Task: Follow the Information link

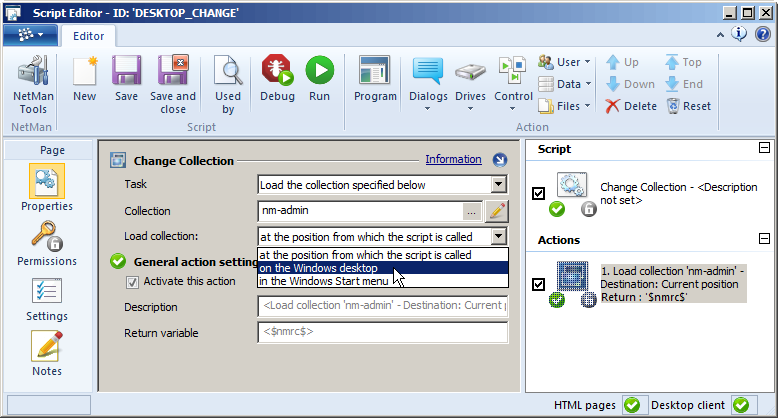Action: [454, 159]
